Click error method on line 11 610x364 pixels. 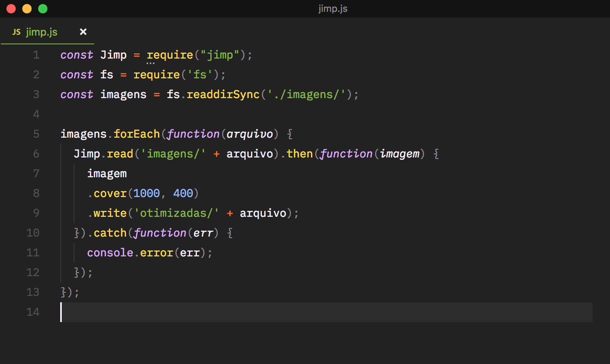156,253
